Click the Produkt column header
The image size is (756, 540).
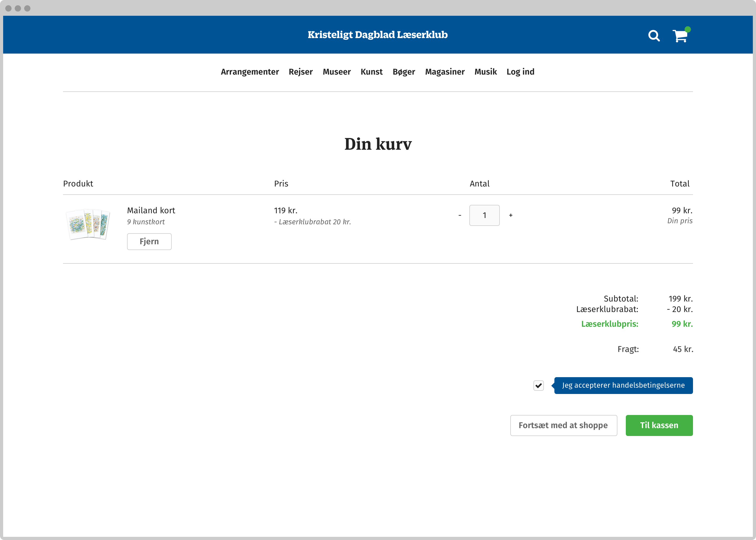tap(78, 184)
